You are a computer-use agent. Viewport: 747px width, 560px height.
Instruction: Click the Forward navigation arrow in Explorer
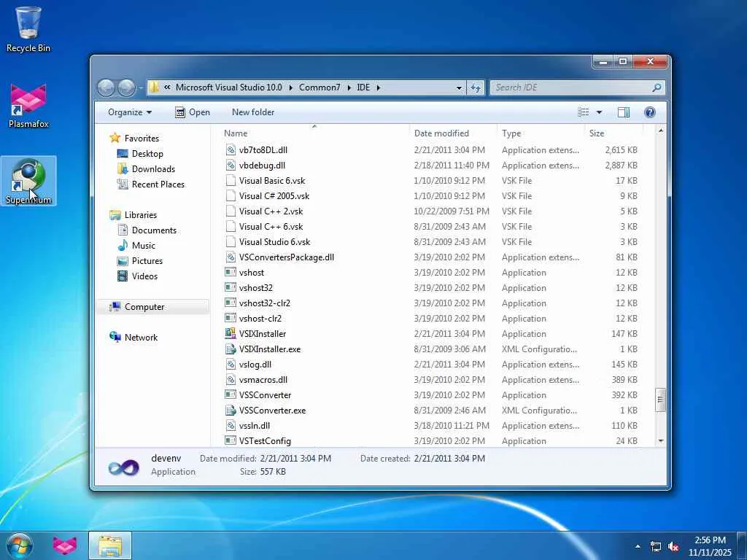click(x=126, y=87)
